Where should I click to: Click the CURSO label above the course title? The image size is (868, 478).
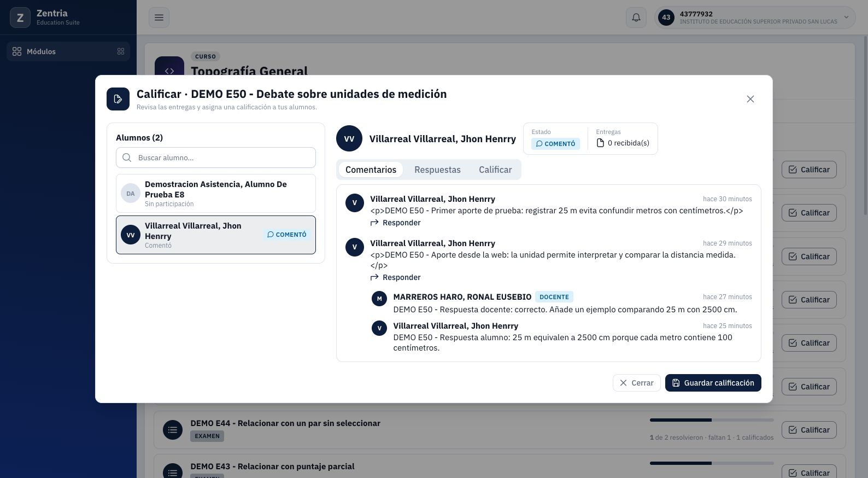(206, 56)
